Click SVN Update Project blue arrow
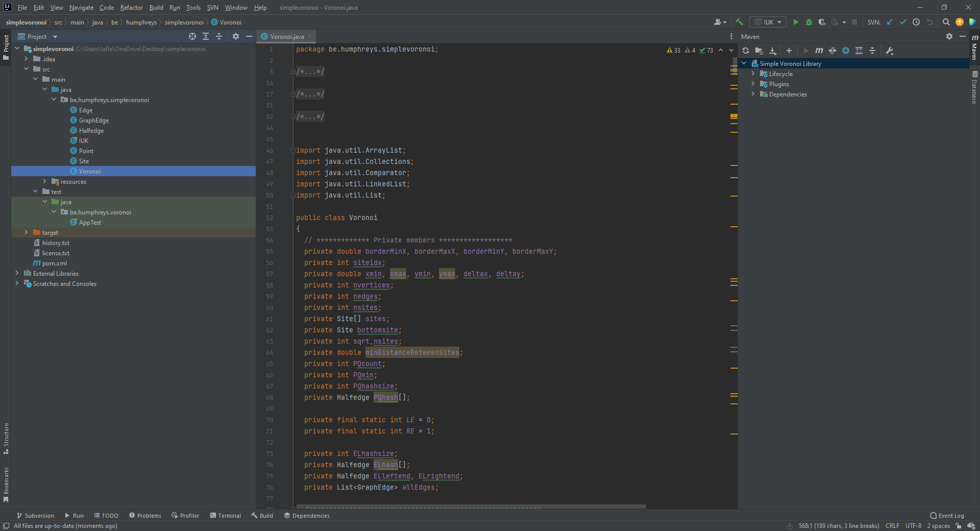 [x=890, y=22]
